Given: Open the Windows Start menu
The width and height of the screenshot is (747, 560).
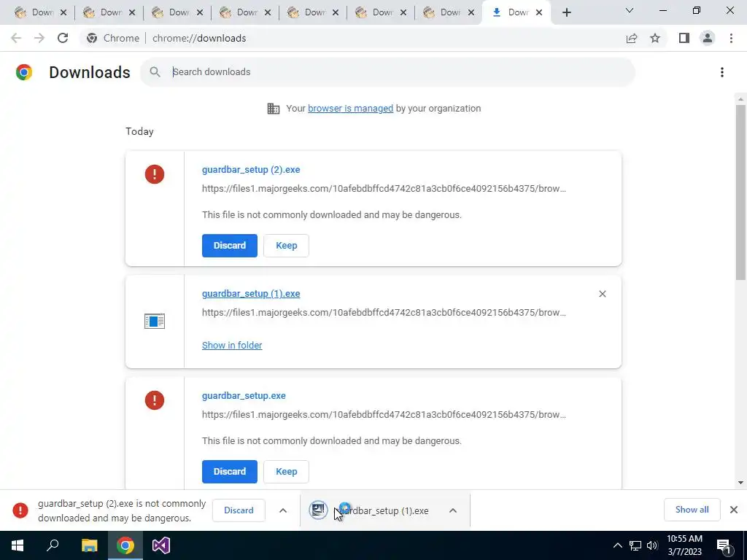Looking at the screenshot, I should [x=18, y=545].
